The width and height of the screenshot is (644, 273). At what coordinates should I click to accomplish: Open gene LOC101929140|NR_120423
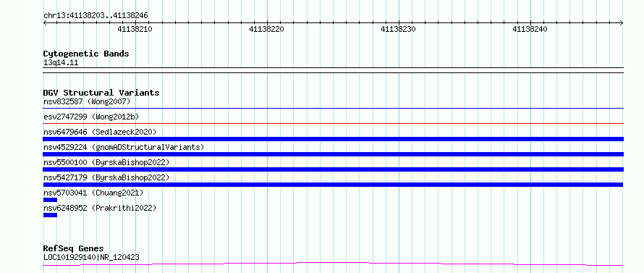91,258
